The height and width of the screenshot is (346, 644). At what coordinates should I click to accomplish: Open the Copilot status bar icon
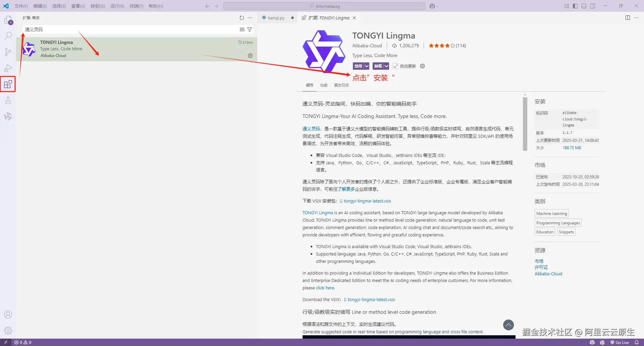[x=592, y=342]
